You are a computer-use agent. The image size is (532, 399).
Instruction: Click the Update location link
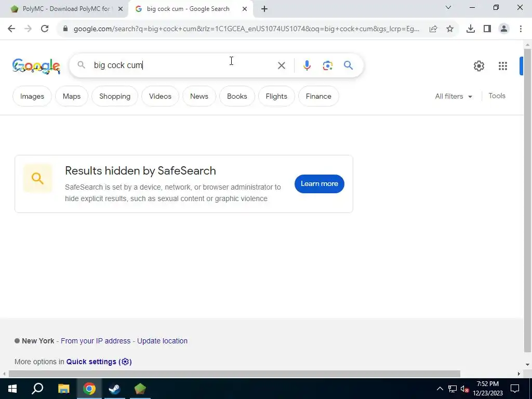click(162, 341)
